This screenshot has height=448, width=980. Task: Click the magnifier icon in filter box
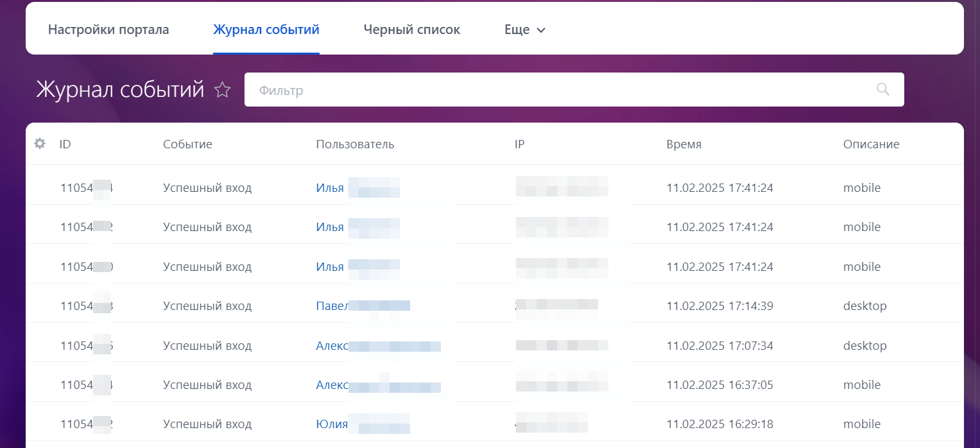(883, 89)
